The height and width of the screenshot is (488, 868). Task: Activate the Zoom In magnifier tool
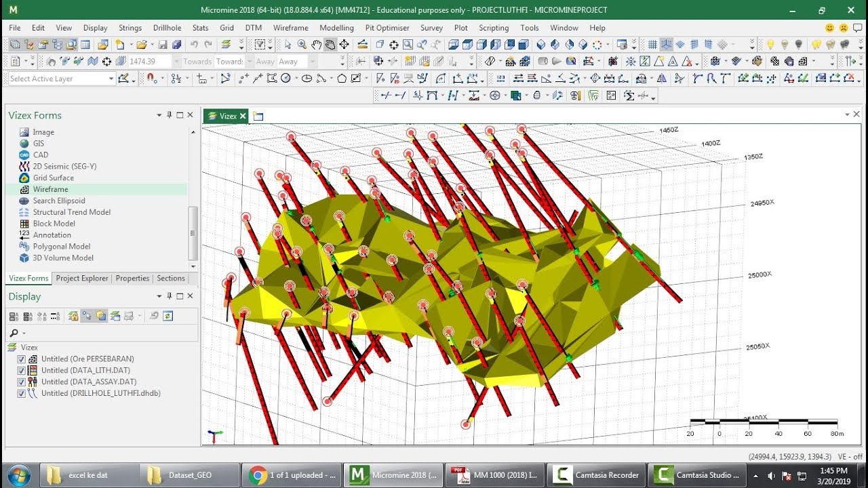click(x=302, y=44)
